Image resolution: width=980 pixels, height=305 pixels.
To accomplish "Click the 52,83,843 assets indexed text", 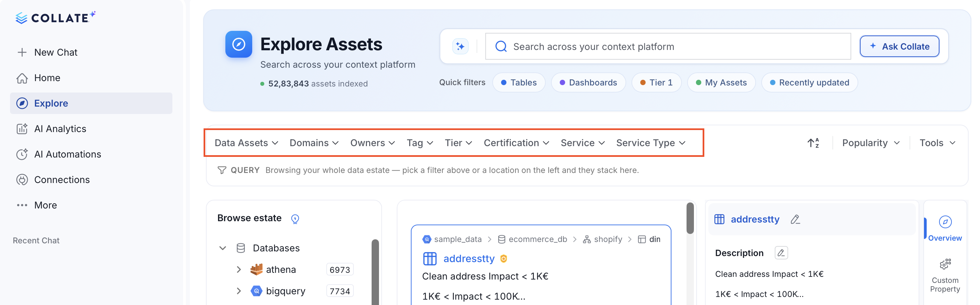I will (318, 84).
